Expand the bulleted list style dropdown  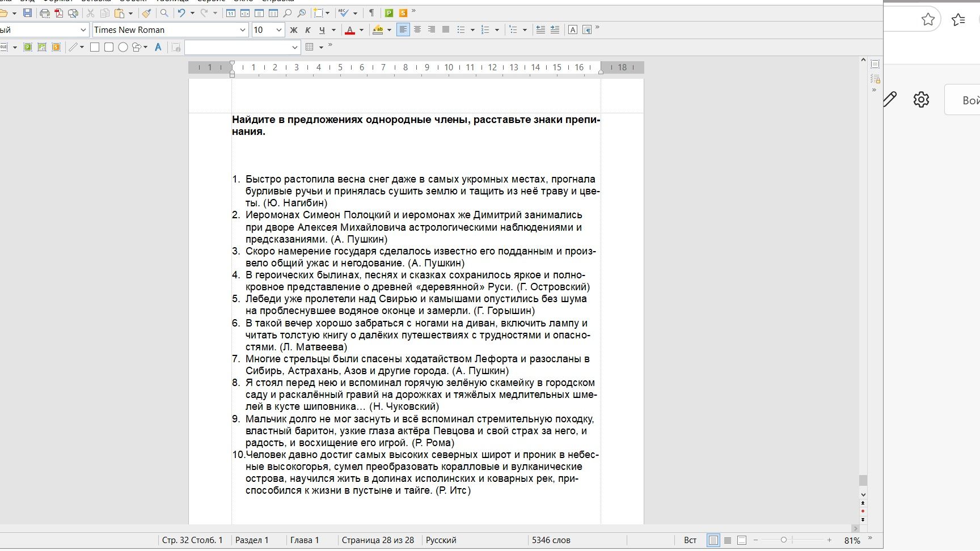pos(472,30)
